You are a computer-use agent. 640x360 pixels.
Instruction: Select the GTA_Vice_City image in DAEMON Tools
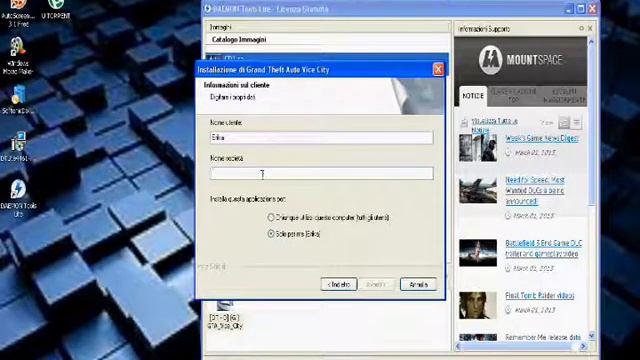click(225, 315)
